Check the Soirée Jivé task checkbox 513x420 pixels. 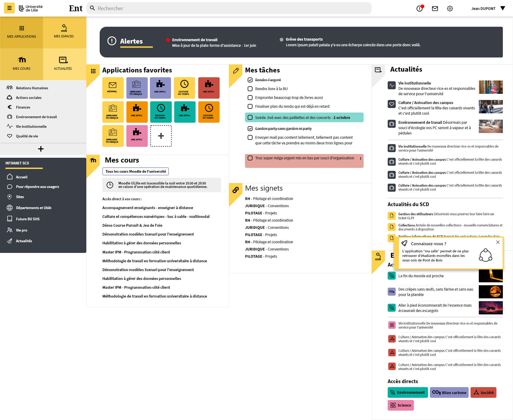pos(250,117)
